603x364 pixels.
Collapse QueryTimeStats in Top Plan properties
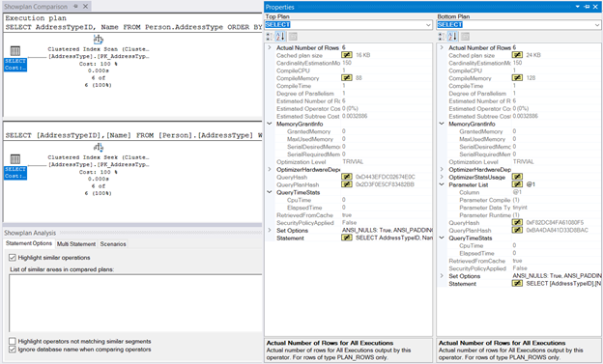tap(270, 192)
